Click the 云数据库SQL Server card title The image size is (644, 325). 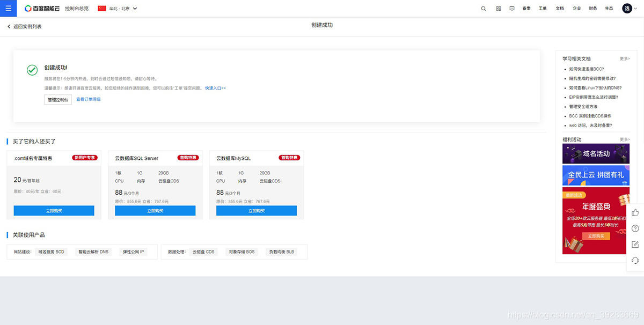[137, 158]
